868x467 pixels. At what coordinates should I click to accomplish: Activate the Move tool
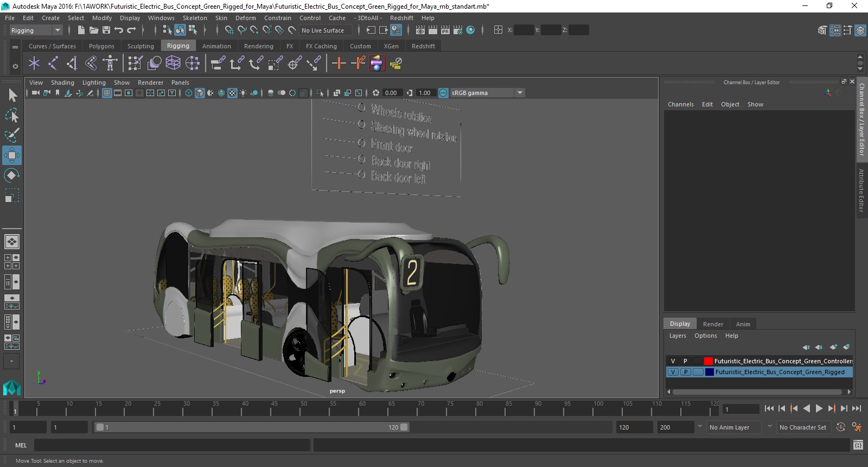pos(12,155)
